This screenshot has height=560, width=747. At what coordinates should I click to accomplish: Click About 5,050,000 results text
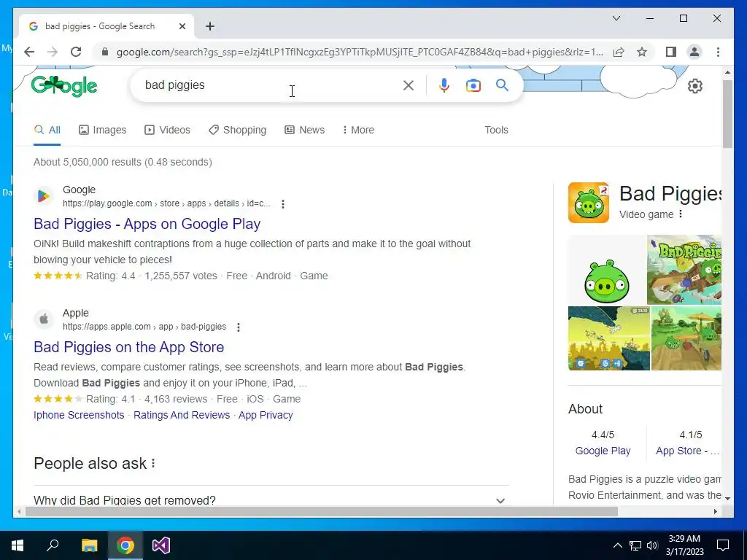point(123,162)
